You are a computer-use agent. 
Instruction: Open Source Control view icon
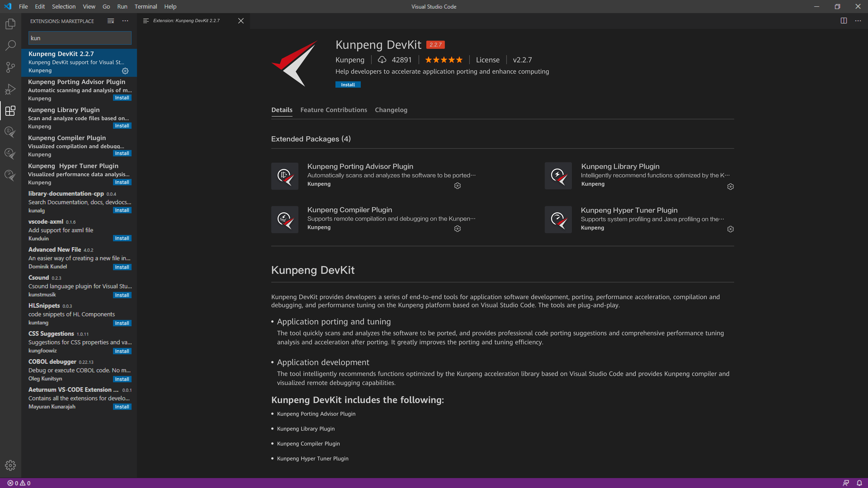click(10, 67)
